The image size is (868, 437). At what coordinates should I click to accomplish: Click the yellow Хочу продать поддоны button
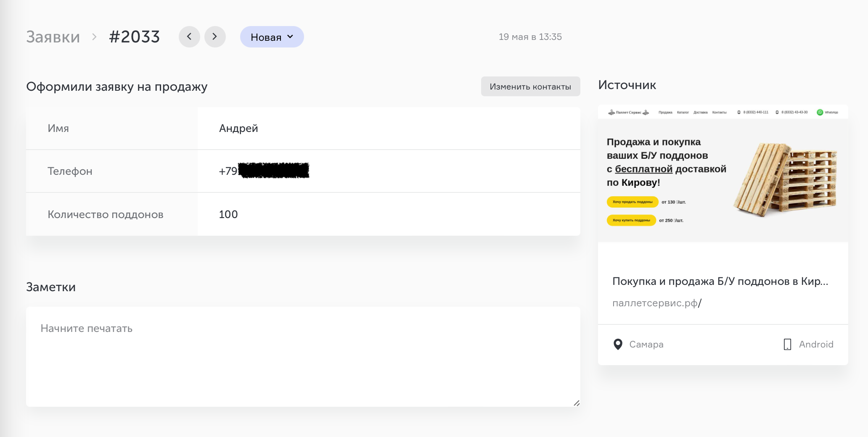(632, 202)
